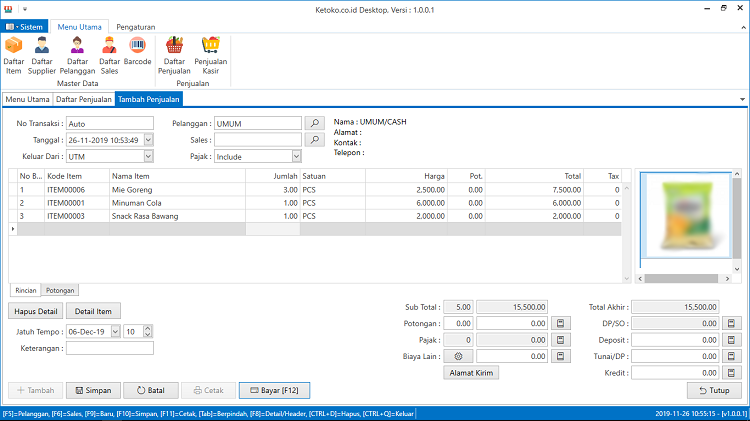This screenshot has width=750, height=421.
Task: Click the No Transaksi field
Action: [110, 123]
